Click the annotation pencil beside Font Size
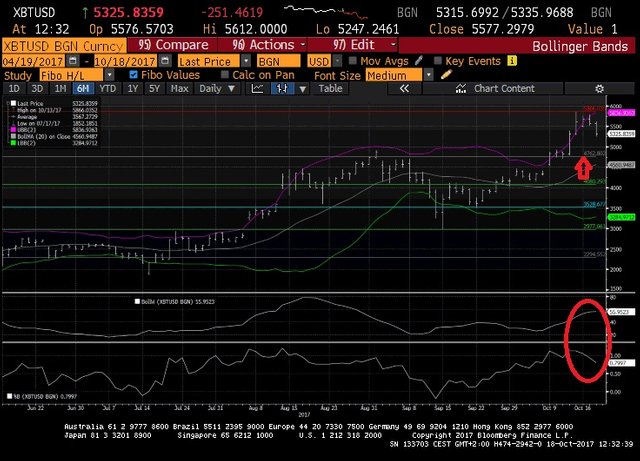640x461 pixels. pyautogui.click(x=446, y=75)
